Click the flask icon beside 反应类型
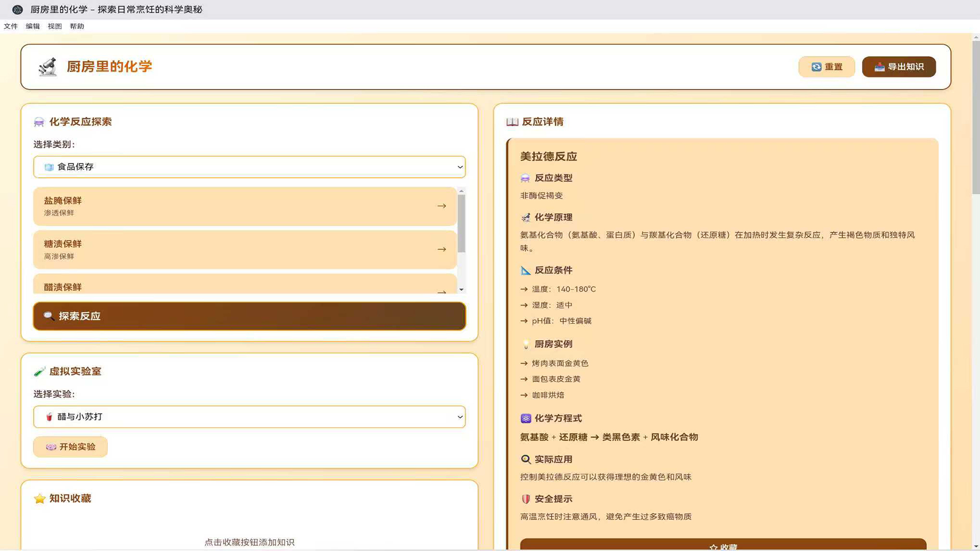 (525, 178)
